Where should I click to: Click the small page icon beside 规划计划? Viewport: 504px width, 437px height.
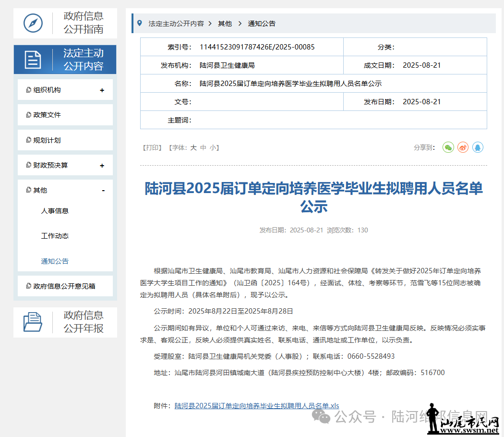coord(29,140)
